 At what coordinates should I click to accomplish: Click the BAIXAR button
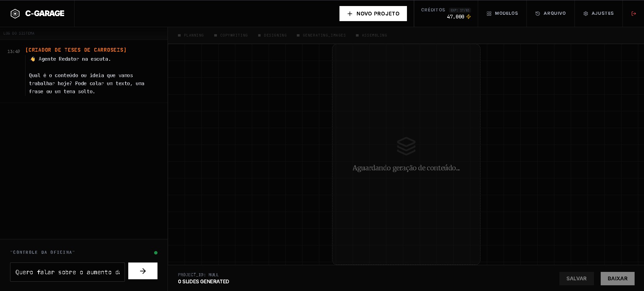(617, 279)
